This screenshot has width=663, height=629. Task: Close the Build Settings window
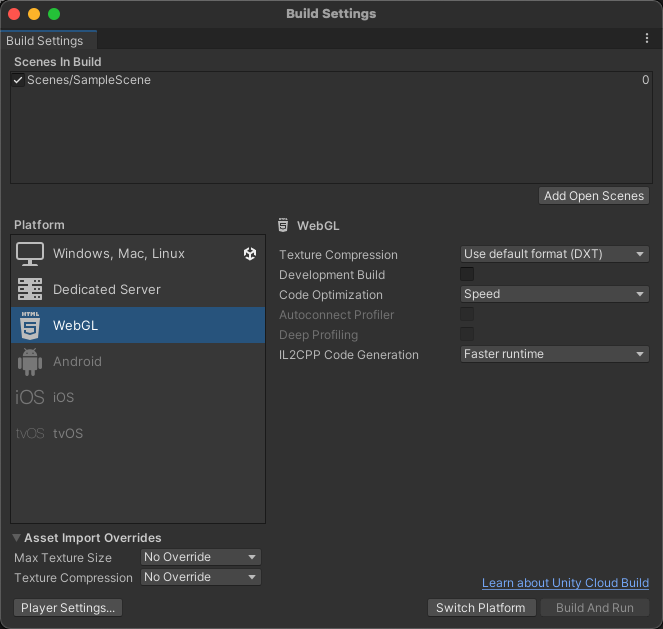(x=14, y=14)
